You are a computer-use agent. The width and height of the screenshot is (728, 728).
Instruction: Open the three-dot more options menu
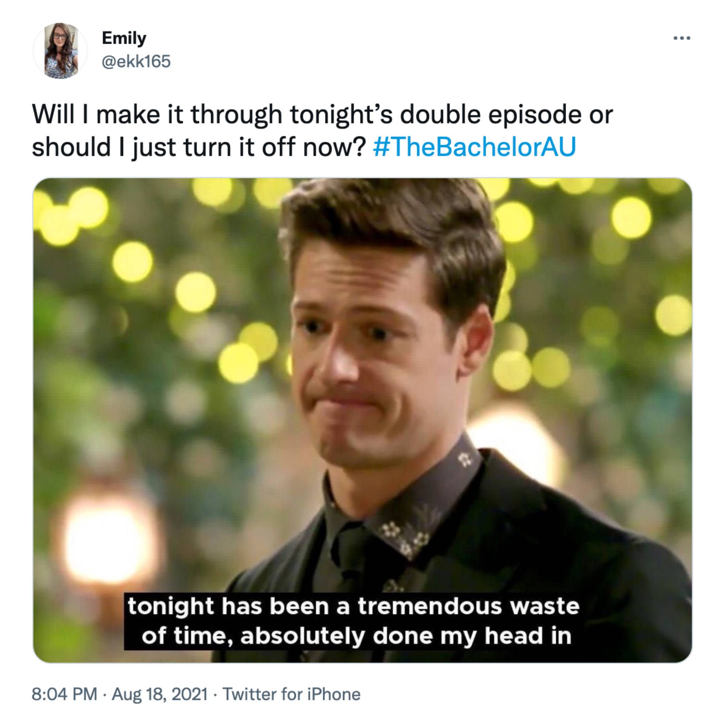(x=682, y=38)
